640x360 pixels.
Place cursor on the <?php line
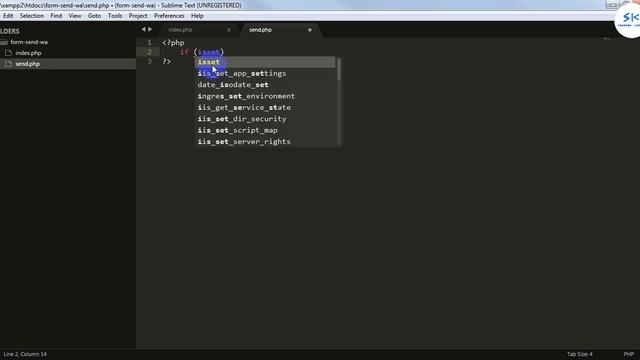[173, 42]
